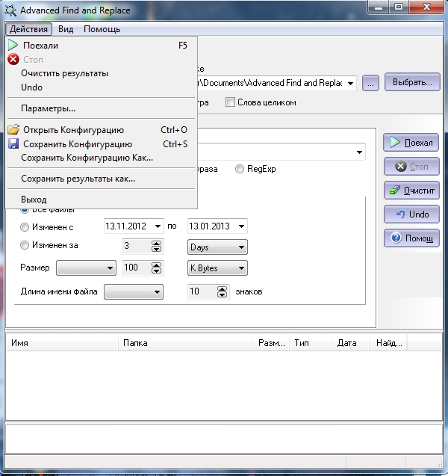Expand the search text combo box arrow
The height and width of the screenshot is (476, 448).
coord(359,152)
